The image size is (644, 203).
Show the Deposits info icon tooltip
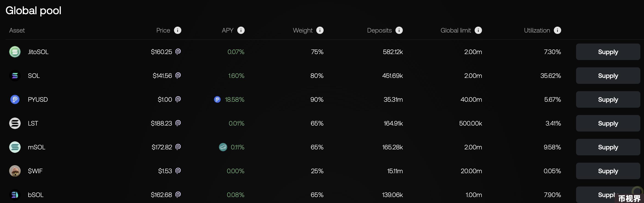(399, 30)
